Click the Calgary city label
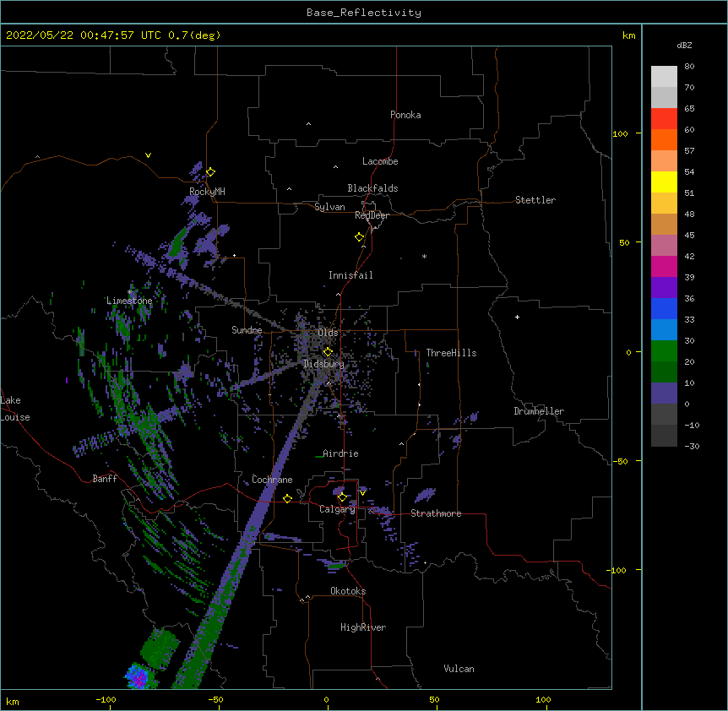Screen dimensions: 728x711 (337, 509)
